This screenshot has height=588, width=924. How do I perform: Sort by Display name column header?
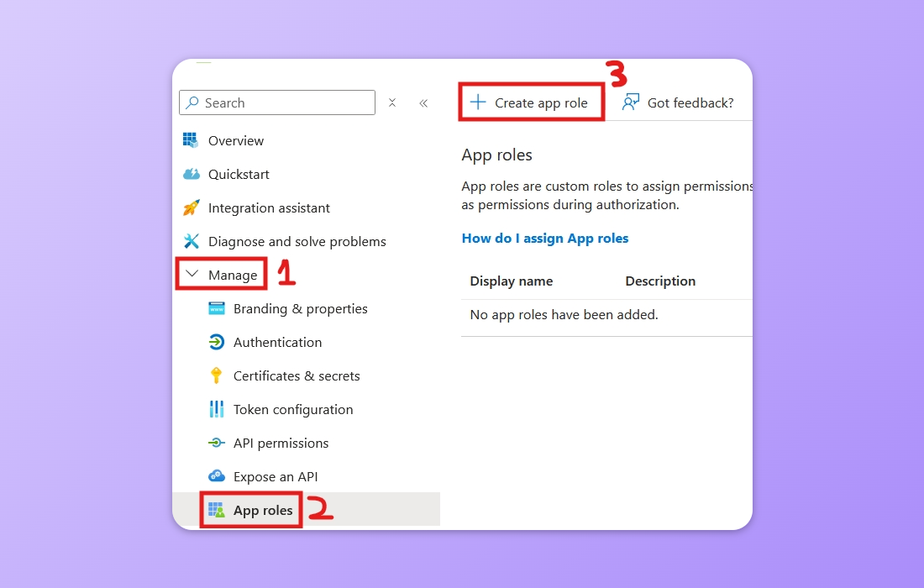click(511, 281)
